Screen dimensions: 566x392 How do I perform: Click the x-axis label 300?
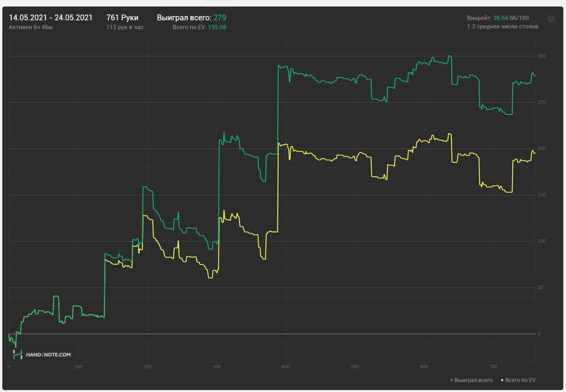(217, 367)
